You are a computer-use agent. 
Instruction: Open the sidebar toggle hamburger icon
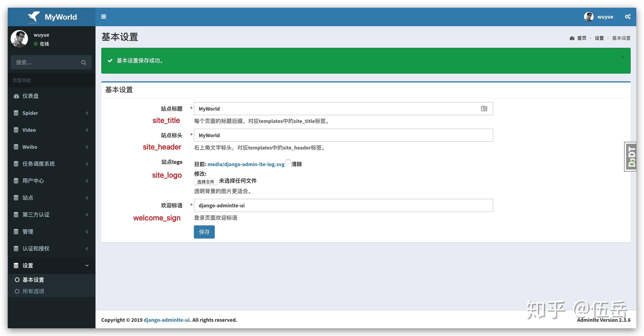click(103, 17)
